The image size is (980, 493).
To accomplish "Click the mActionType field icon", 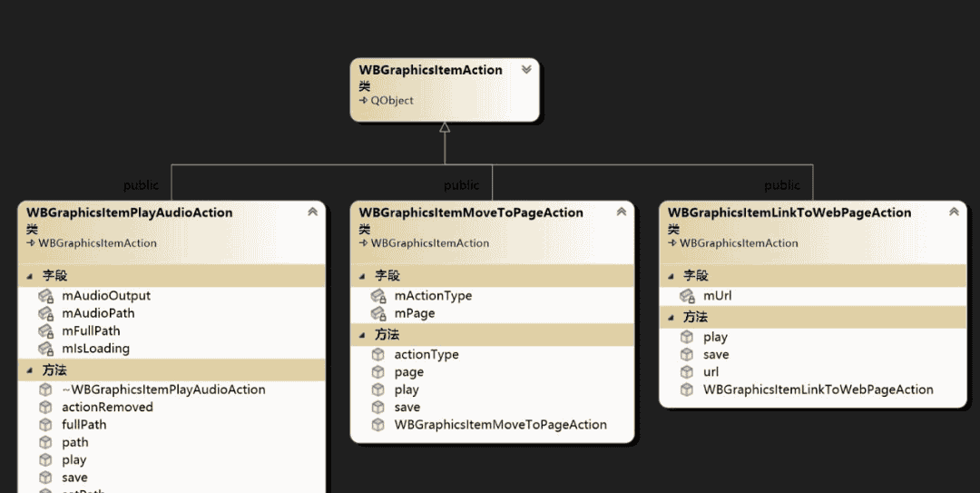I will click(x=378, y=296).
